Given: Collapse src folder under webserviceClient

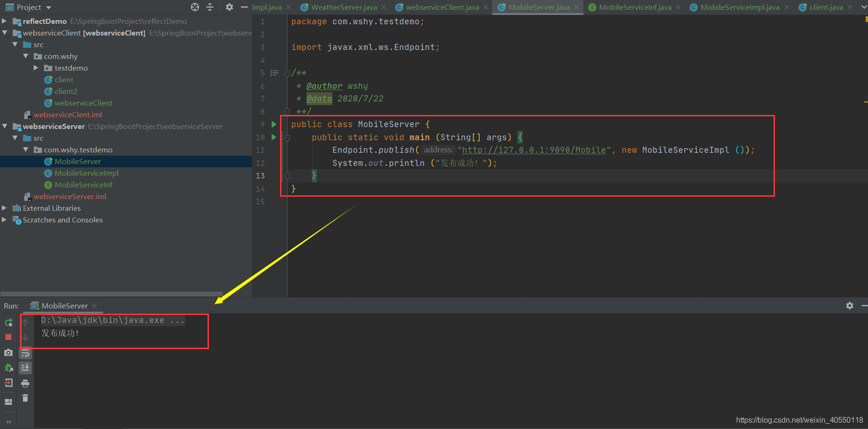Looking at the screenshot, I should (x=15, y=44).
